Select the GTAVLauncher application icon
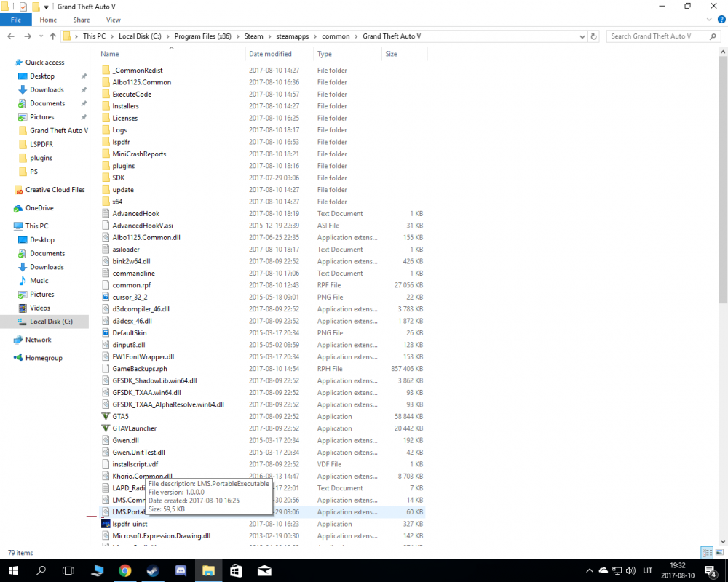728x582 pixels. point(106,428)
